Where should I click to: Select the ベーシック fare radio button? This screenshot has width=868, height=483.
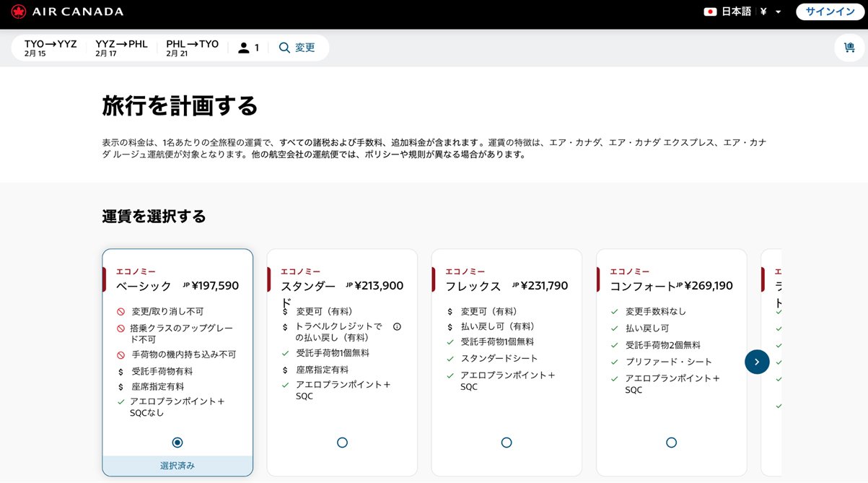[x=177, y=443]
